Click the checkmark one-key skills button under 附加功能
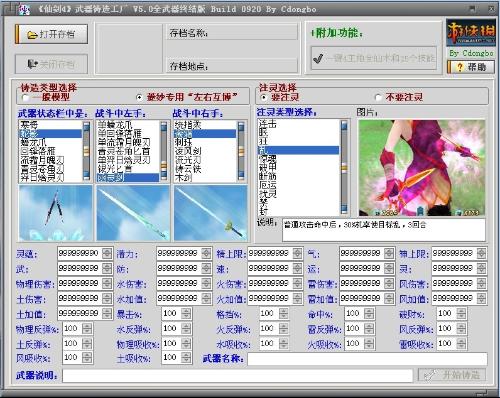500x398 pixels. [374, 58]
